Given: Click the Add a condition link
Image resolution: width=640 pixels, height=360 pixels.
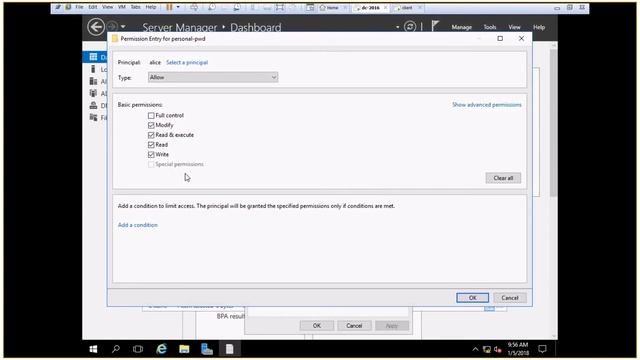Looking at the screenshot, I should tap(138, 225).
